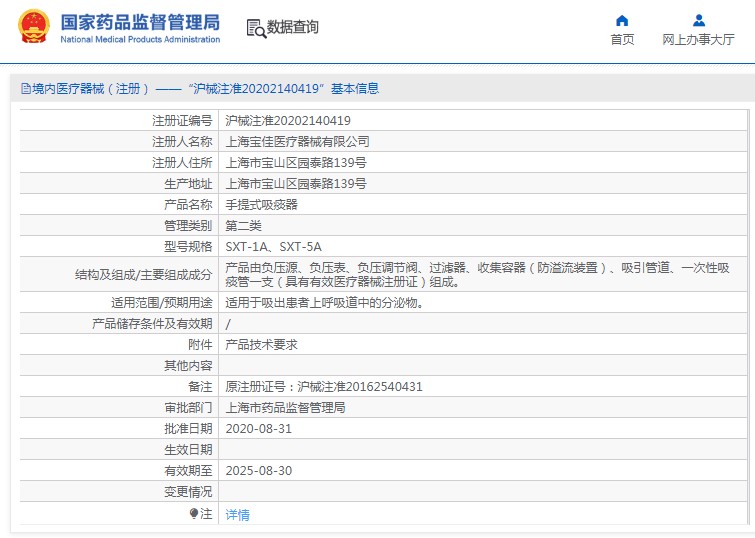The height and width of the screenshot is (538, 755).
Task: Click the 首页 home icon
Action: 622,21
